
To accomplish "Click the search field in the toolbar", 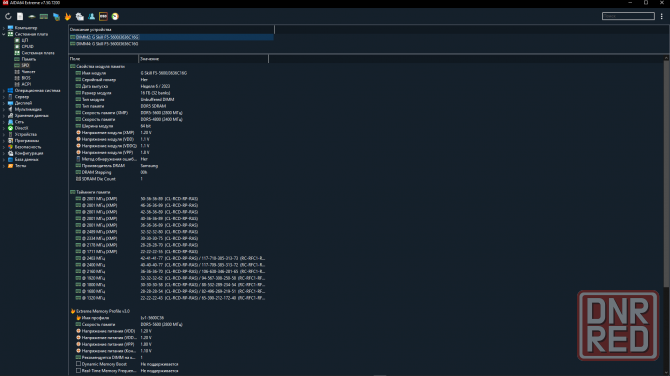I will [x=628, y=16].
